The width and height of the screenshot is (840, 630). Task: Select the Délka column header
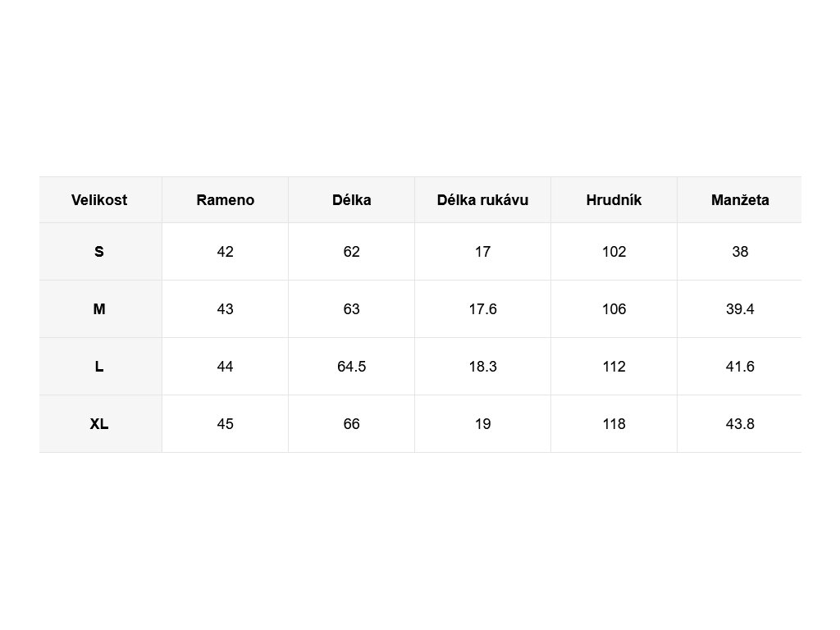pos(352,200)
